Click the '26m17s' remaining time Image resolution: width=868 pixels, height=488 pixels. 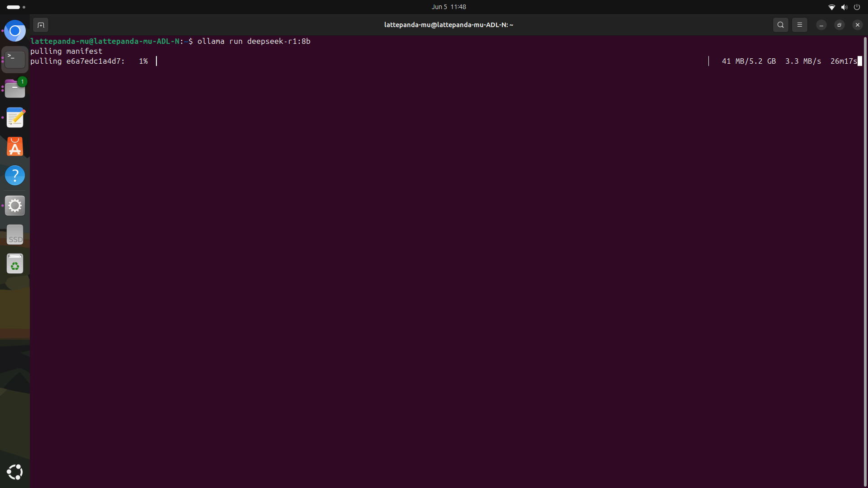coord(844,61)
